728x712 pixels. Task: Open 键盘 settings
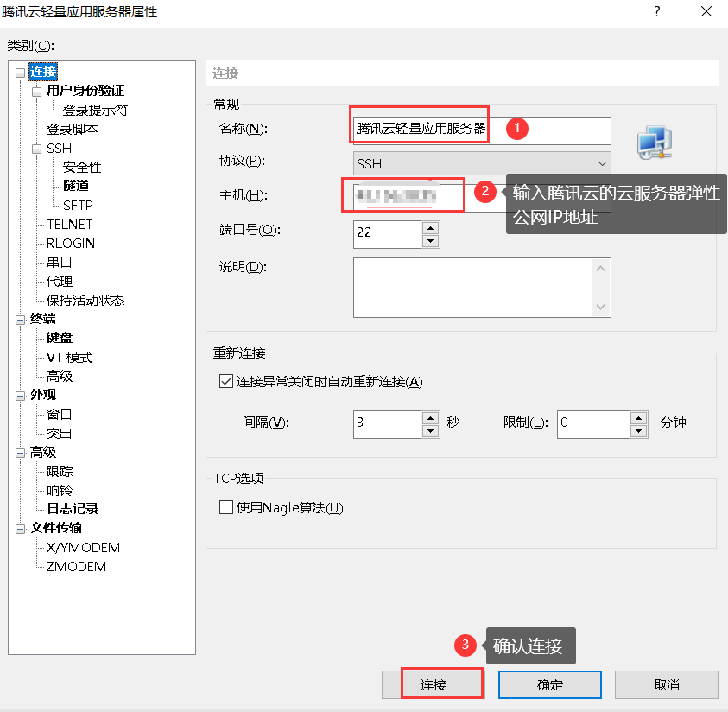(60, 338)
